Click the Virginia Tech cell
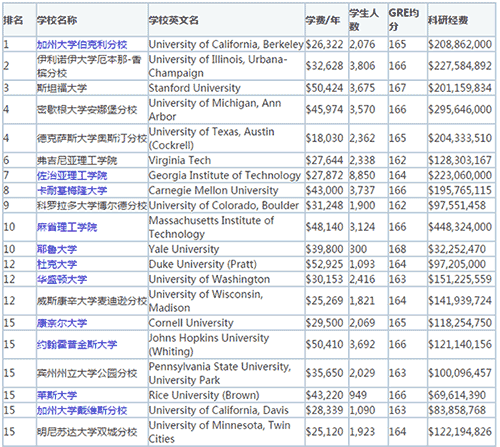 pyautogui.click(x=226, y=160)
